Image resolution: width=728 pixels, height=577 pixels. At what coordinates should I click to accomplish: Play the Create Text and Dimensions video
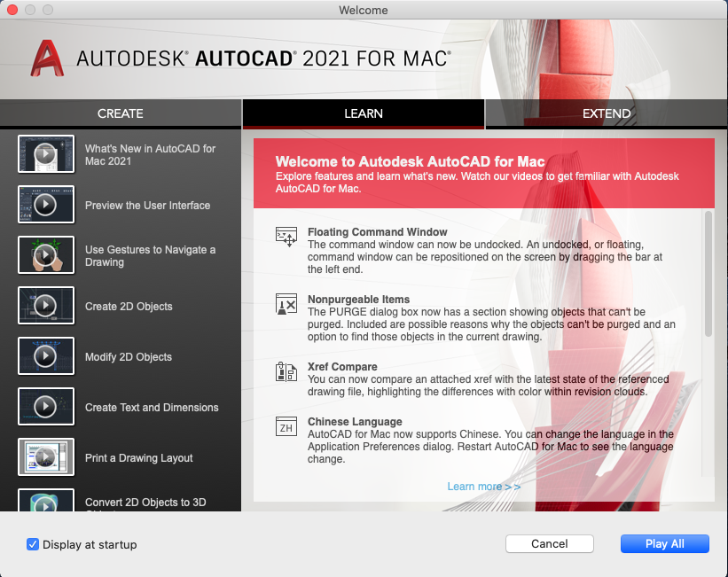pyautogui.click(x=46, y=407)
